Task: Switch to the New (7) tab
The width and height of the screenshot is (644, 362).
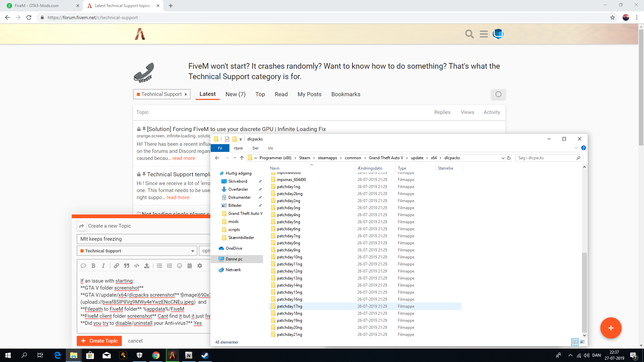Action: click(235, 94)
